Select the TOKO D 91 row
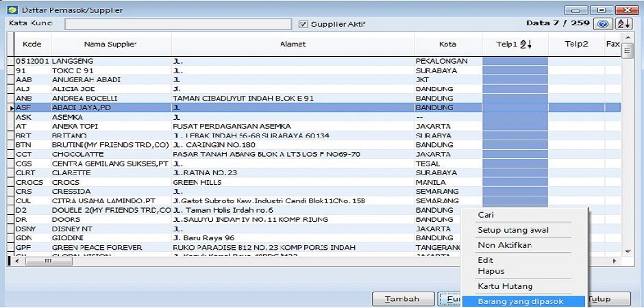This screenshot has height=308, width=644. (317, 70)
